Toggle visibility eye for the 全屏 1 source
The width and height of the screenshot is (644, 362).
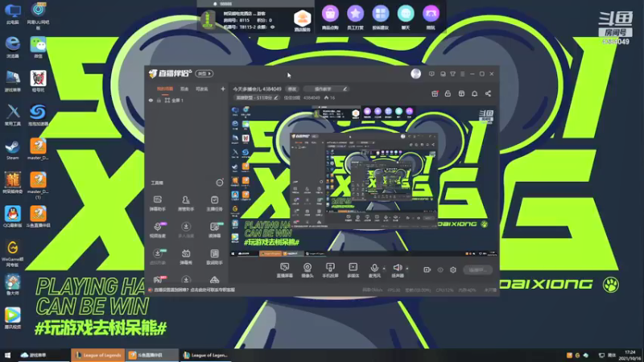(151, 100)
